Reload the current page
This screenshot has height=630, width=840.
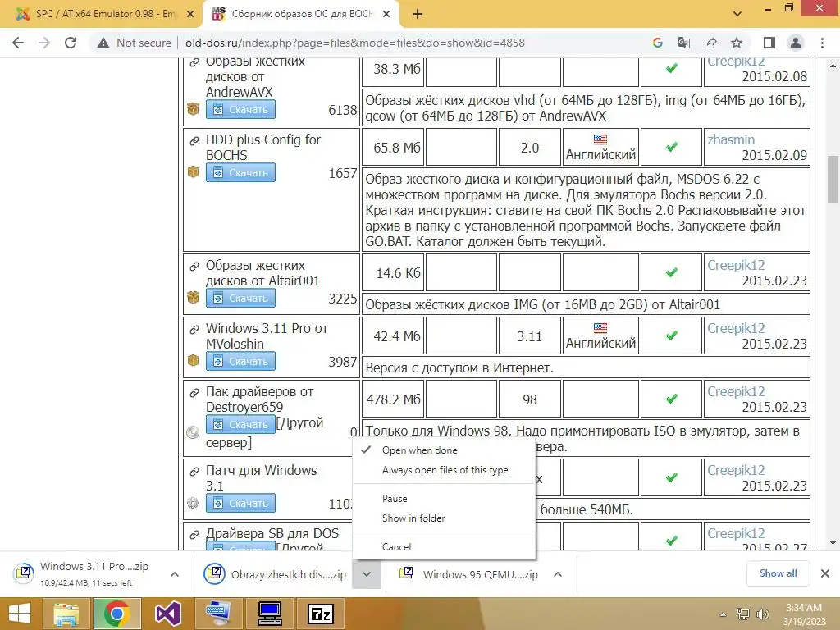[71, 43]
